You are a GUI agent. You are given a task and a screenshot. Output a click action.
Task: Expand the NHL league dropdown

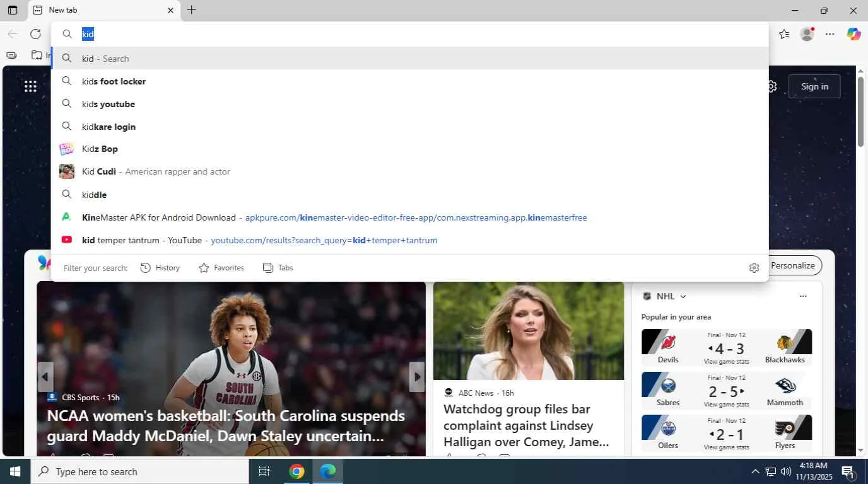pos(683,297)
